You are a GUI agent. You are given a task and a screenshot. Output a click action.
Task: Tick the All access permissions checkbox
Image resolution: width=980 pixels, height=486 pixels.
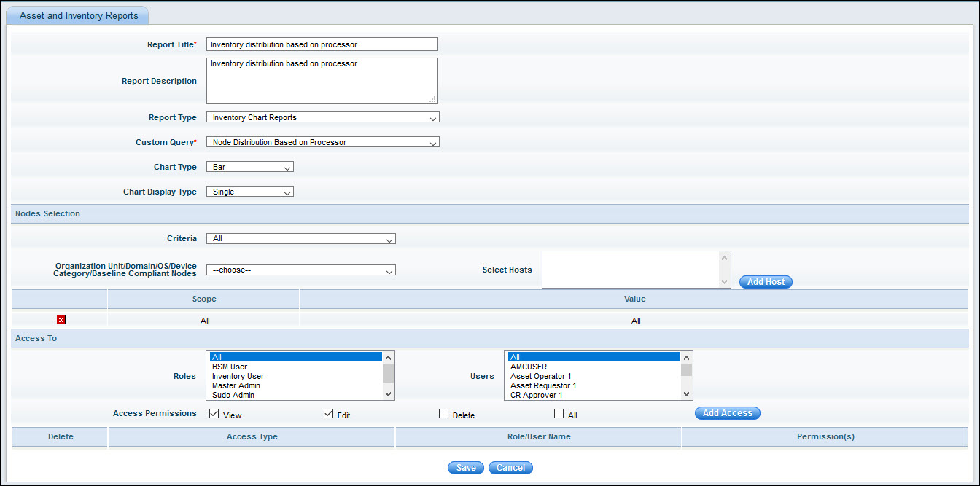click(559, 414)
